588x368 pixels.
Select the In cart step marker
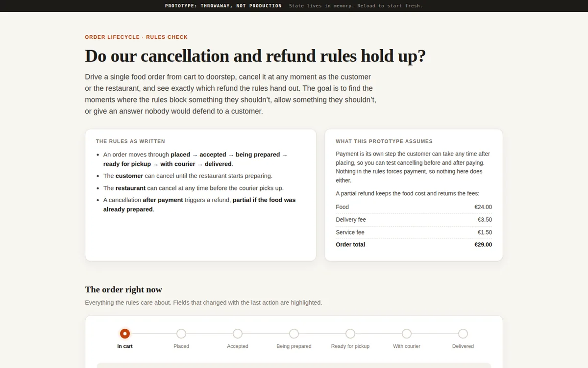click(x=125, y=334)
